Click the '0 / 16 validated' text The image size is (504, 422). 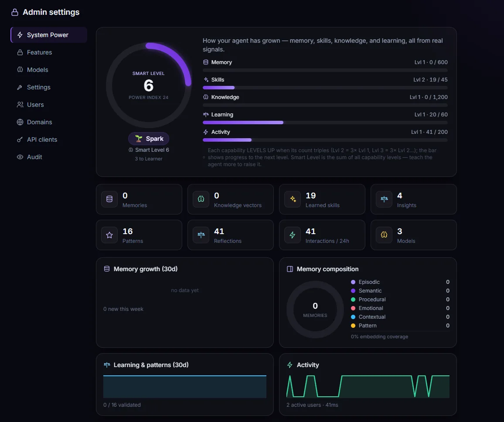122,405
